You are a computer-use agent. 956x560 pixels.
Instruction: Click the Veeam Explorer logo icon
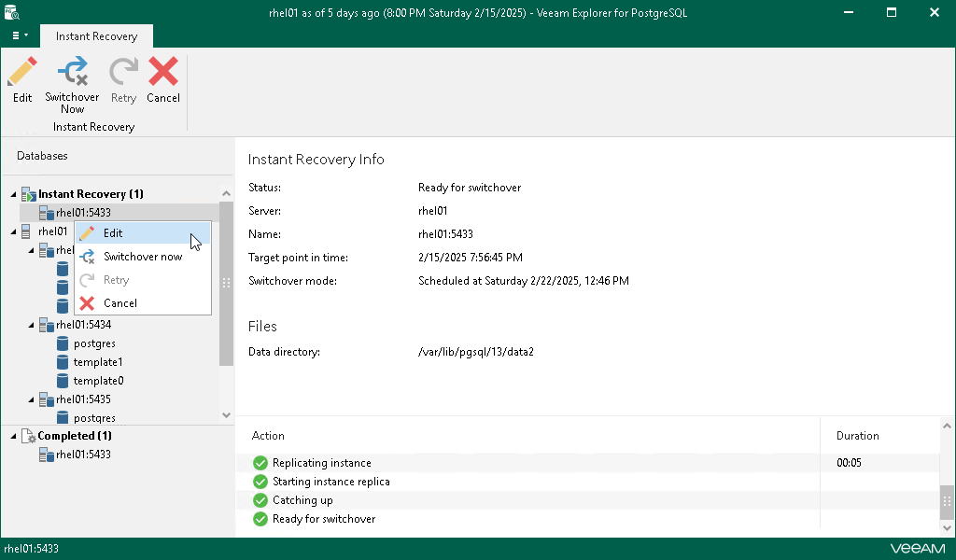(x=11, y=11)
